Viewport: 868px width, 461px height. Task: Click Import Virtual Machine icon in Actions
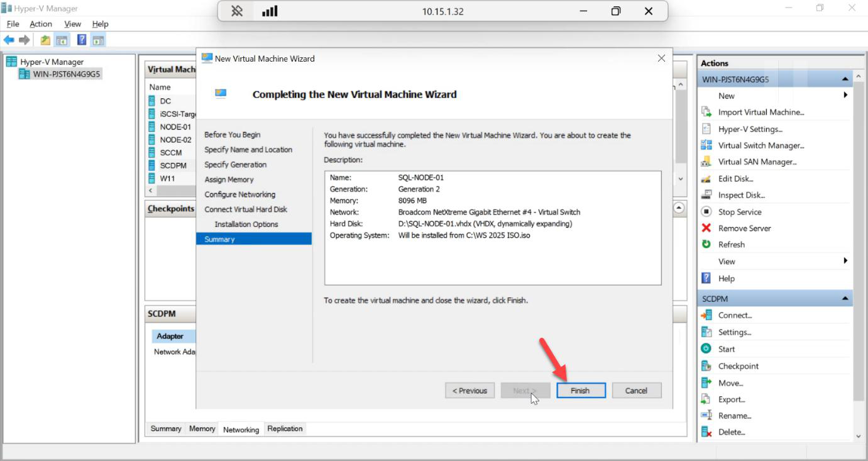click(706, 112)
